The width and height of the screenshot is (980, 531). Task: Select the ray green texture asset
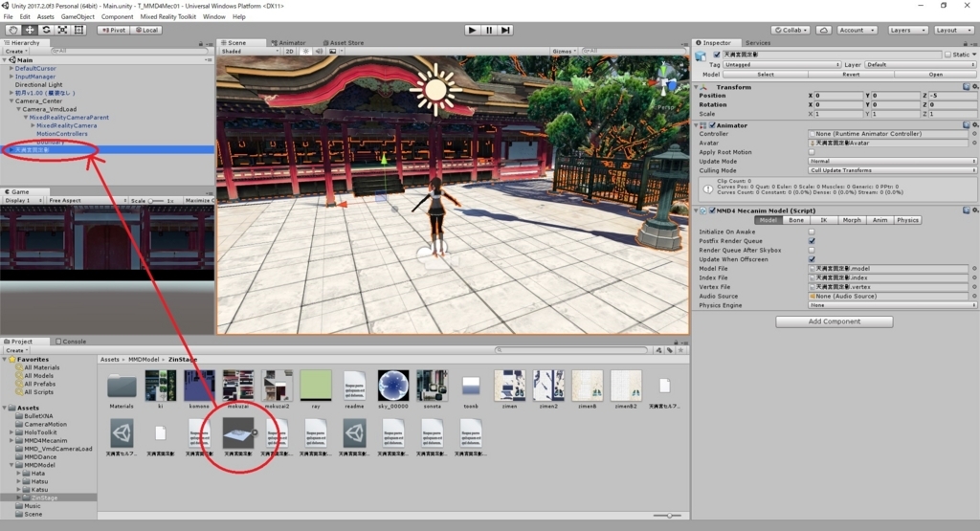316,386
